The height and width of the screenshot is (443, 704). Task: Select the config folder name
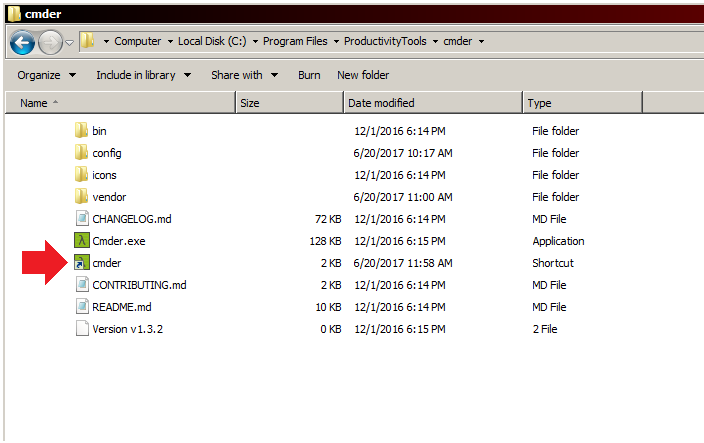point(107,153)
